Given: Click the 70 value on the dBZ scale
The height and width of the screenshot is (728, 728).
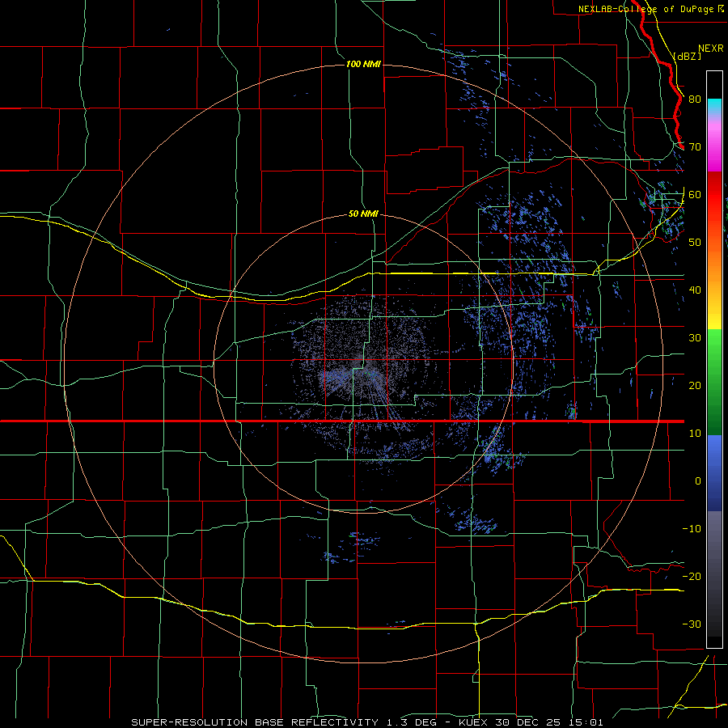Looking at the screenshot, I should click(695, 147).
